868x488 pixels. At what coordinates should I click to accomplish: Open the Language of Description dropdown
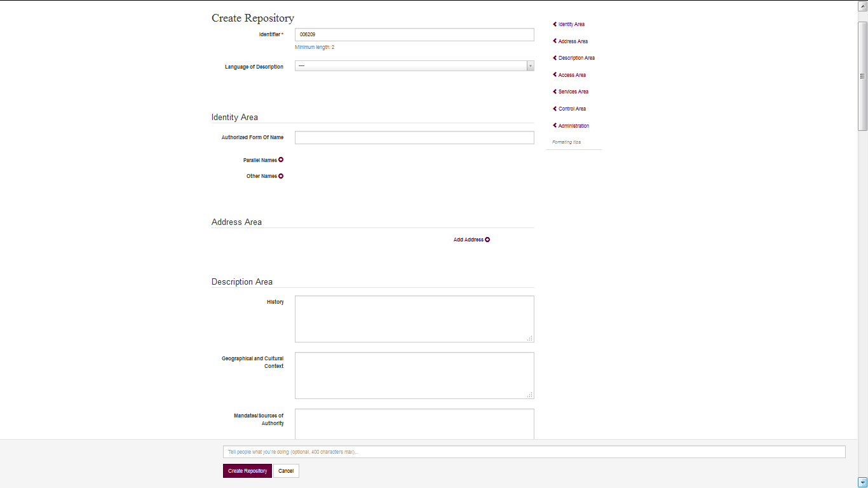413,65
